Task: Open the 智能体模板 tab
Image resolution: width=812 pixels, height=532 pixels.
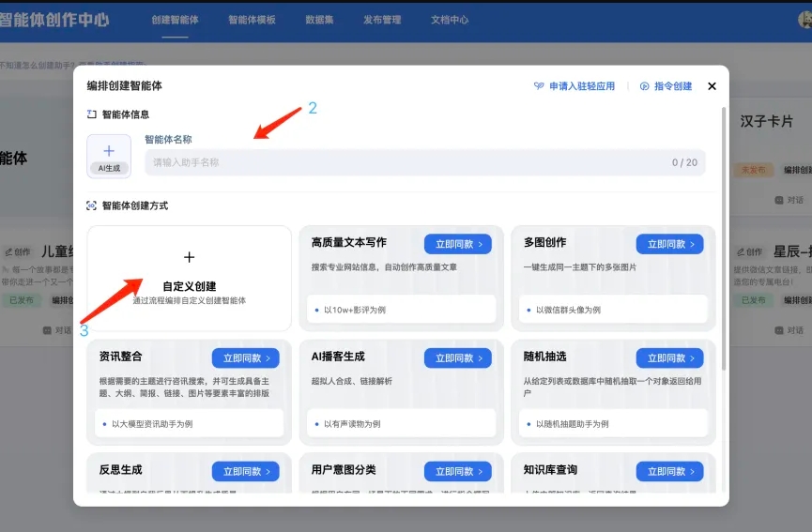Action: point(252,20)
